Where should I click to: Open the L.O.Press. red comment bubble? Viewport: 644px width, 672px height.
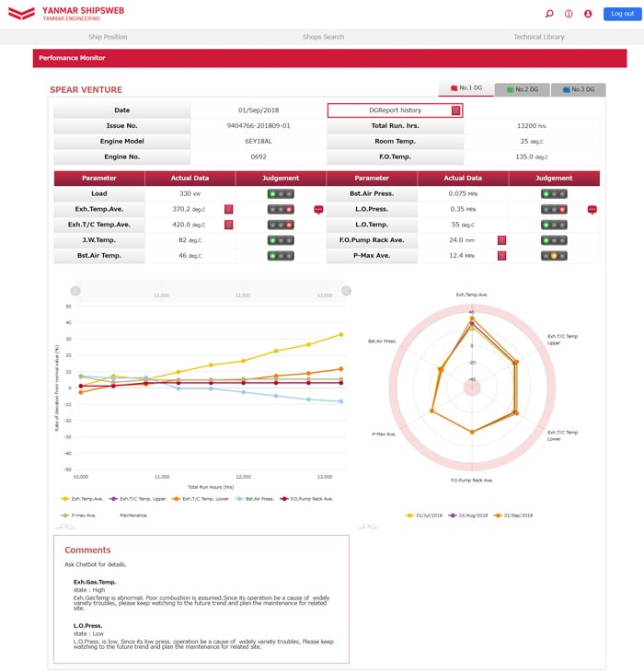[592, 209]
